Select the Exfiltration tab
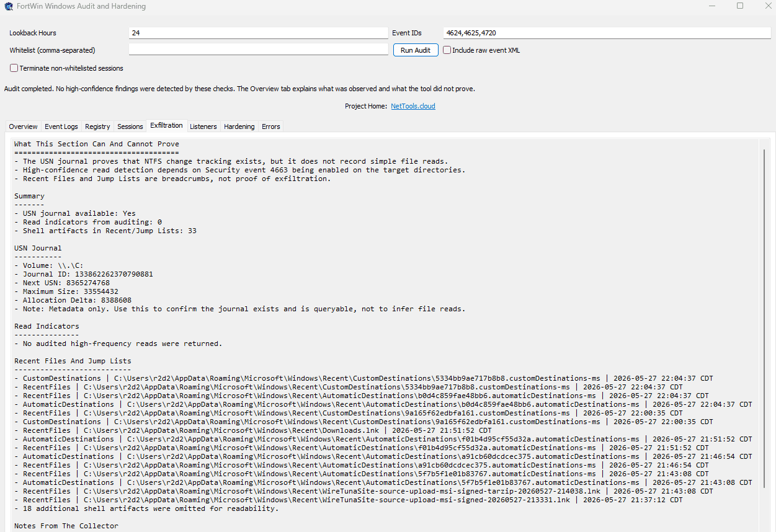 click(x=166, y=125)
